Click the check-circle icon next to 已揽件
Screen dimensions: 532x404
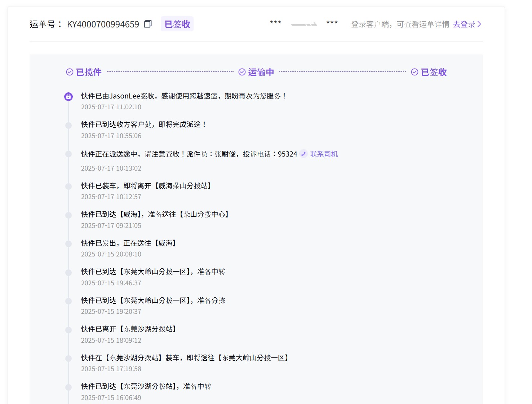pos(70,72)
